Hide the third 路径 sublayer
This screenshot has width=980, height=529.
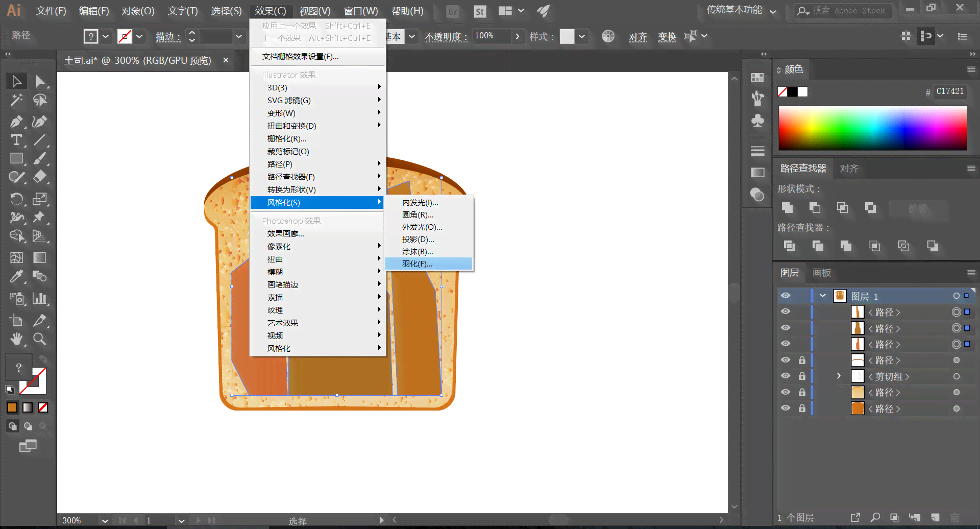pos(786,344)
